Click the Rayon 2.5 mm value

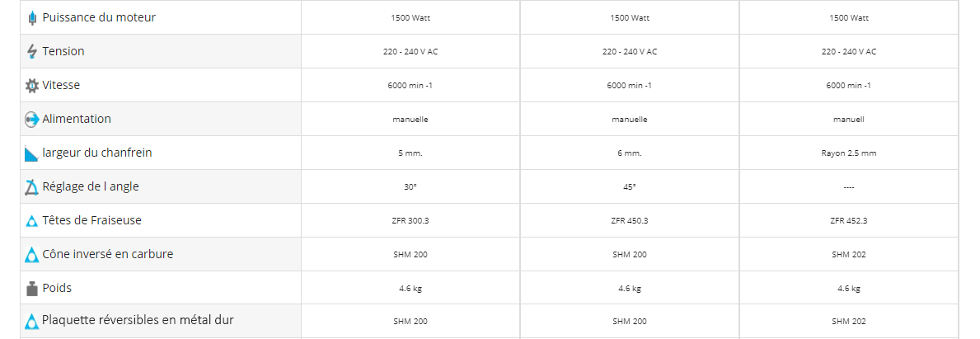coord(849,153)
